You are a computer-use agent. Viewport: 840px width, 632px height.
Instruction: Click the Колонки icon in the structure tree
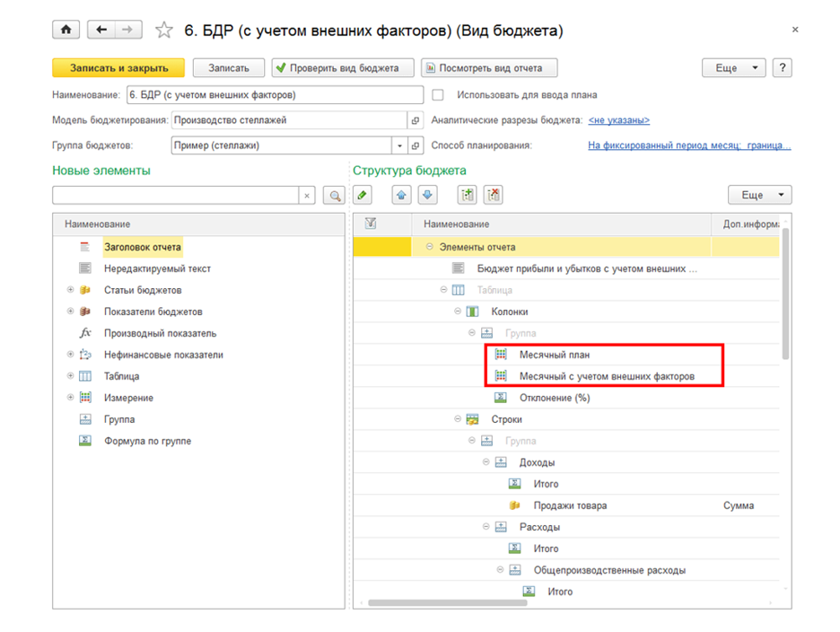pyautogui.click(x=472, y=312)
